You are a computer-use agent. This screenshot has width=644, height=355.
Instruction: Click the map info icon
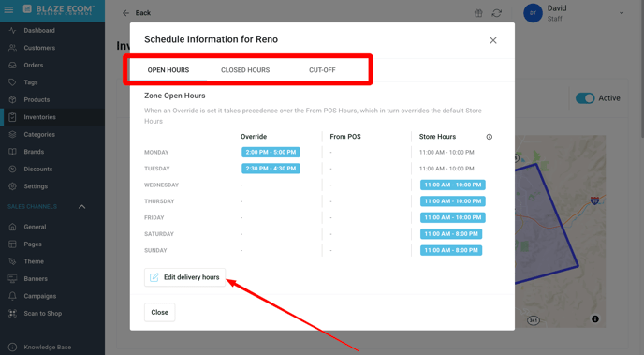[595, 318]
